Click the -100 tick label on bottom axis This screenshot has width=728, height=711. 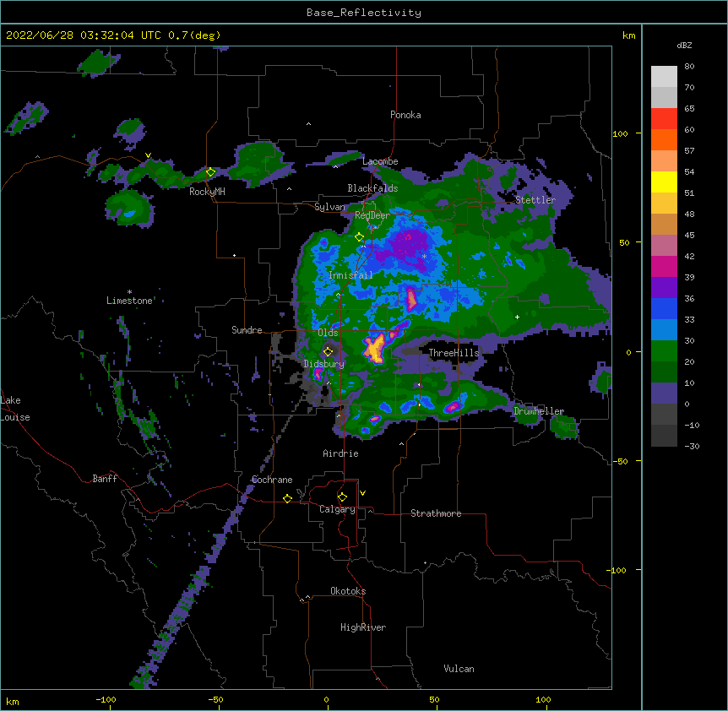click(106, 699)
